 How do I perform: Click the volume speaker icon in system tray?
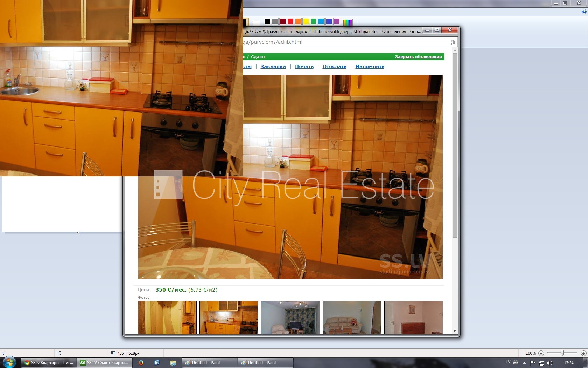[x=550, y=363]
